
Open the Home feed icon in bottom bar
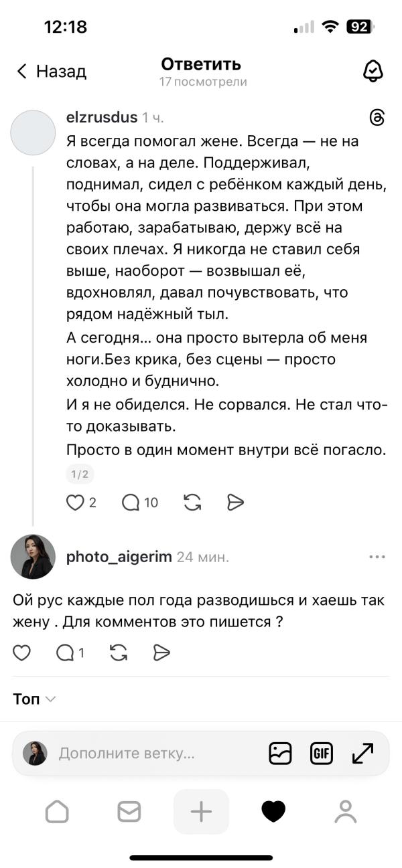57,811
